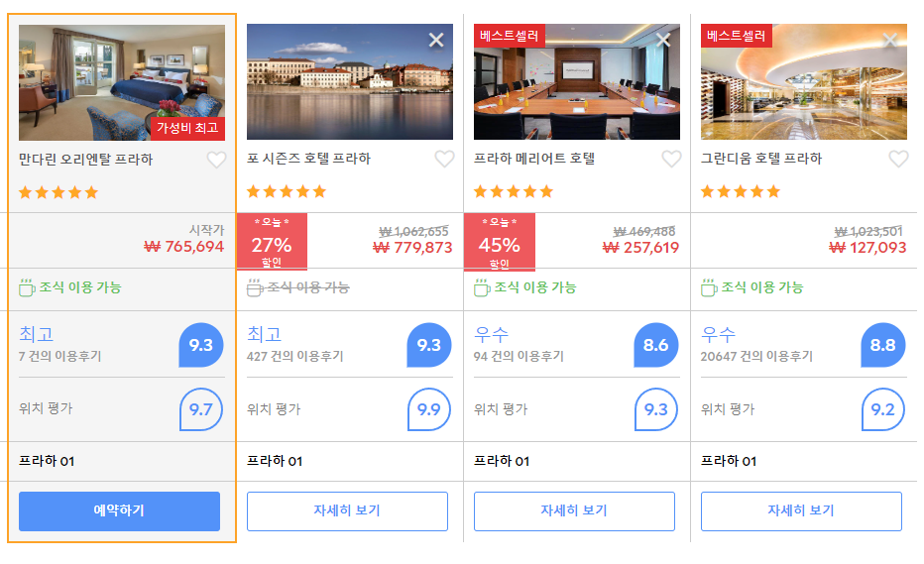
Task: Remove 포 시즌즈 호텔 from comparison
Action: point(436,40)
